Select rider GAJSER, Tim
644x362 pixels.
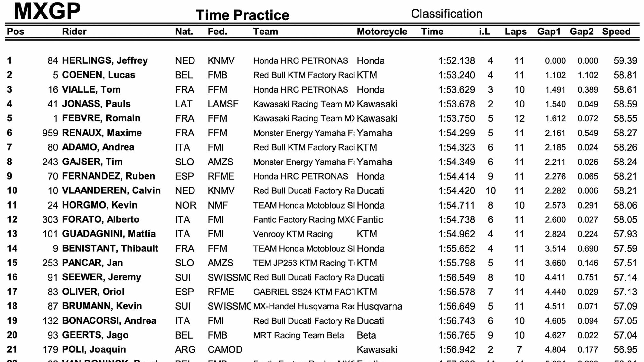coord(92,162)
